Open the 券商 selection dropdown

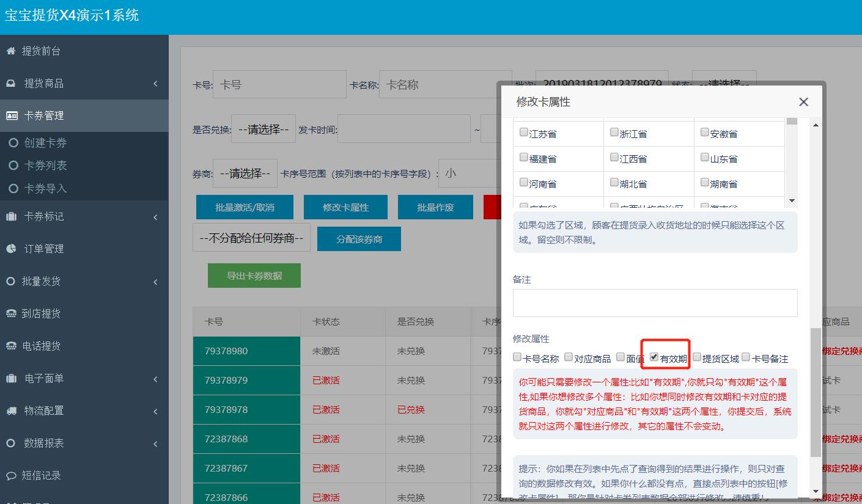click(245, 173)
